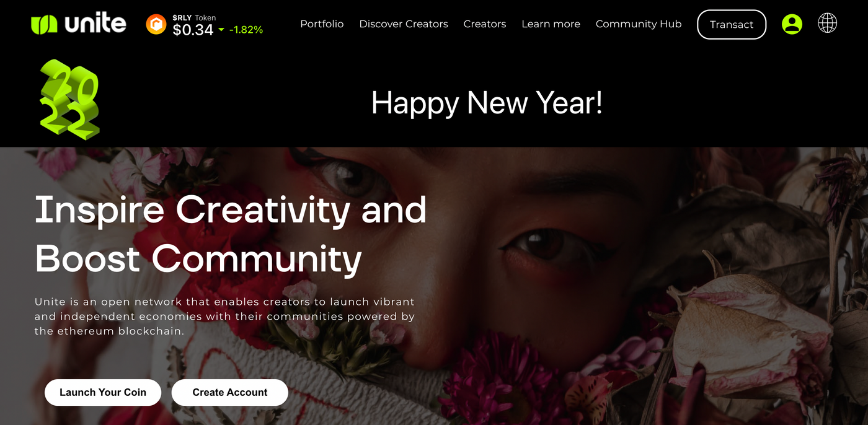Click the Unite wordmark in header

pos(95,24)
